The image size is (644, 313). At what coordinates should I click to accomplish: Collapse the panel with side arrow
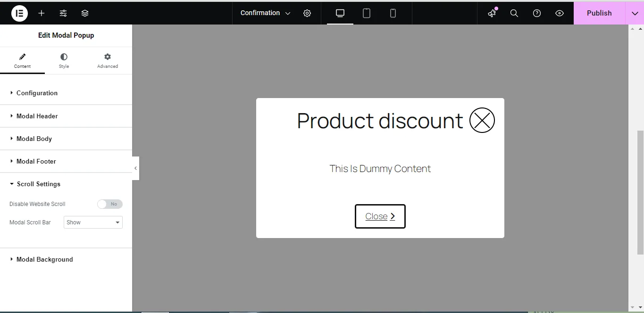pos(135,168)
